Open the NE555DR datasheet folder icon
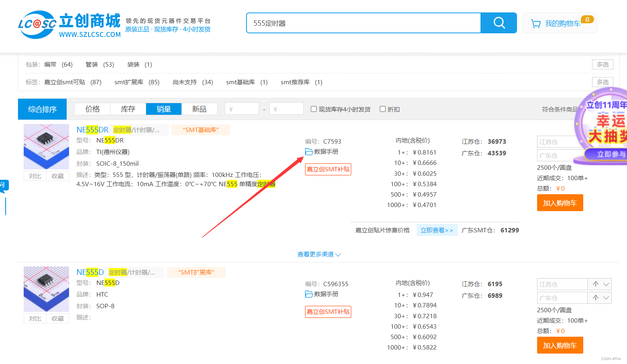The image size is (627, 364). click(x=309, y=152)
